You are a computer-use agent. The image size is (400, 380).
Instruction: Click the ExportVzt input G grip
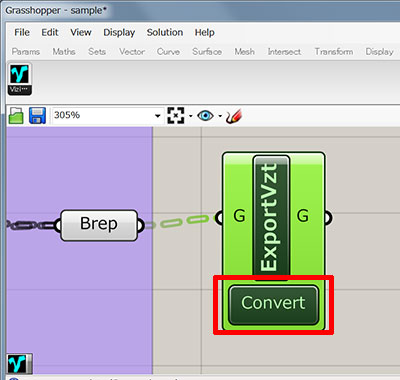[x=219, y=218]
